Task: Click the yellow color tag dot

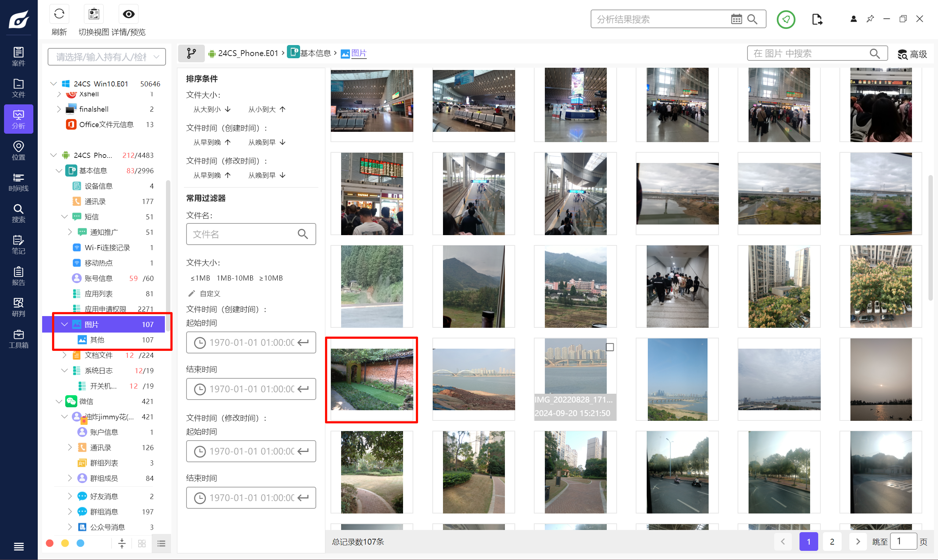Action: [x=65, y=543]
